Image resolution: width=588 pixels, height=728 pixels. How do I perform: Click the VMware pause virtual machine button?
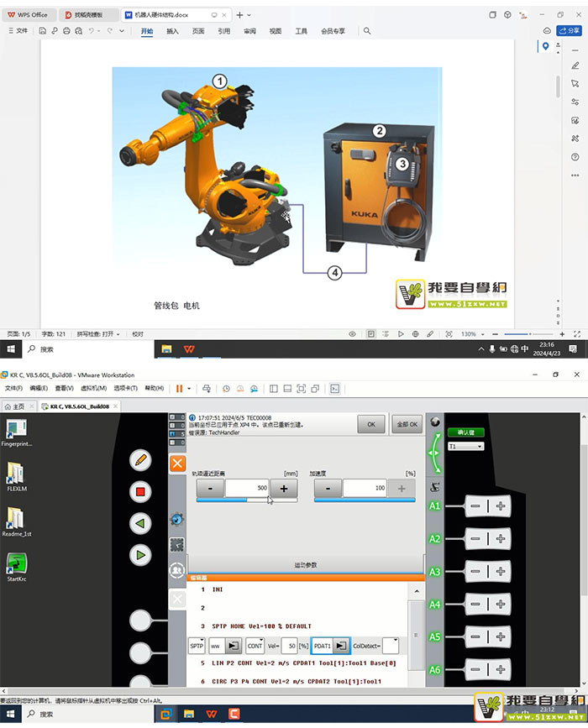pyautogui.click(x=179, y=389)
